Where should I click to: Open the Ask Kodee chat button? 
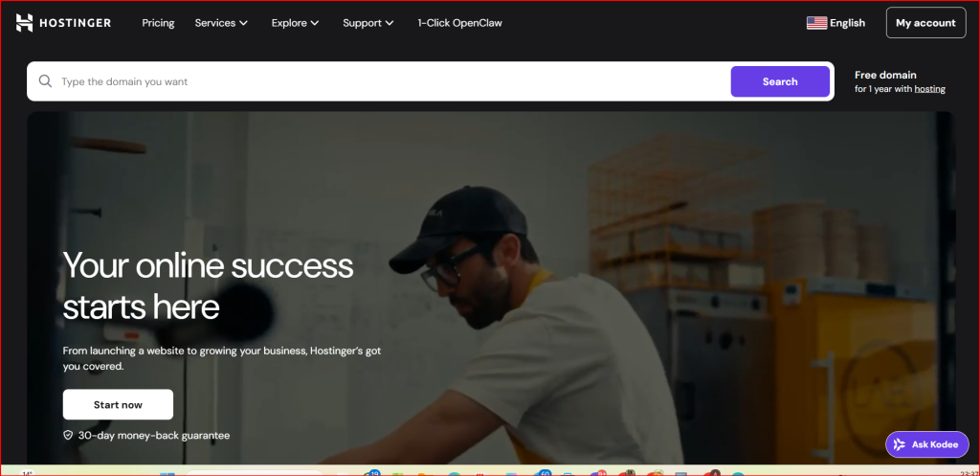(x=926, y=444)
